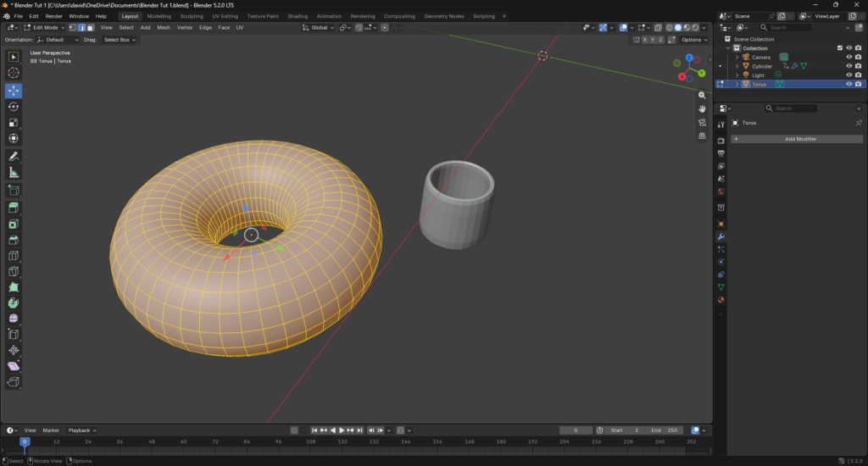Switch to the Modelling workspace tab
The image size is (868, 466).
tap(159, 16)
